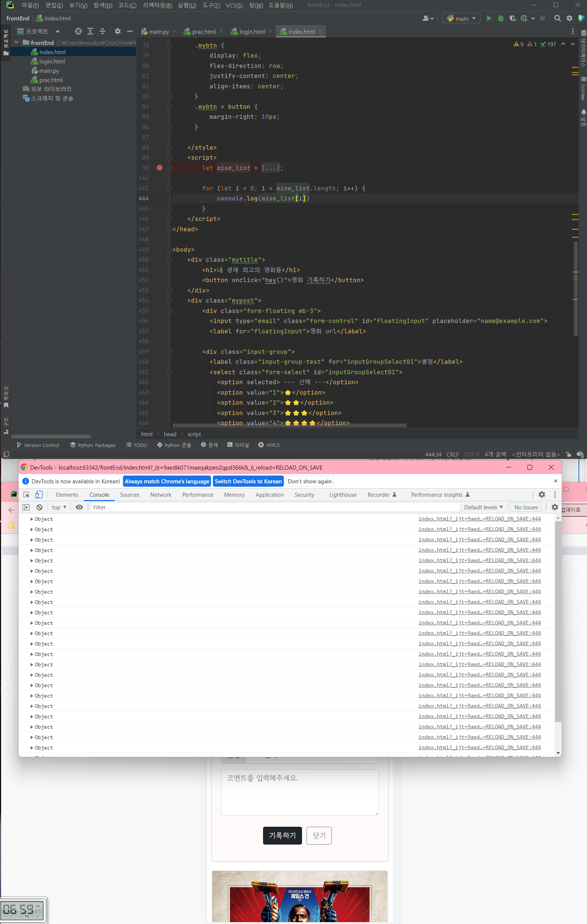The image size is (587, 924).
Task: Open the CRLF line separator selector
Action: (x=452, y=454)
